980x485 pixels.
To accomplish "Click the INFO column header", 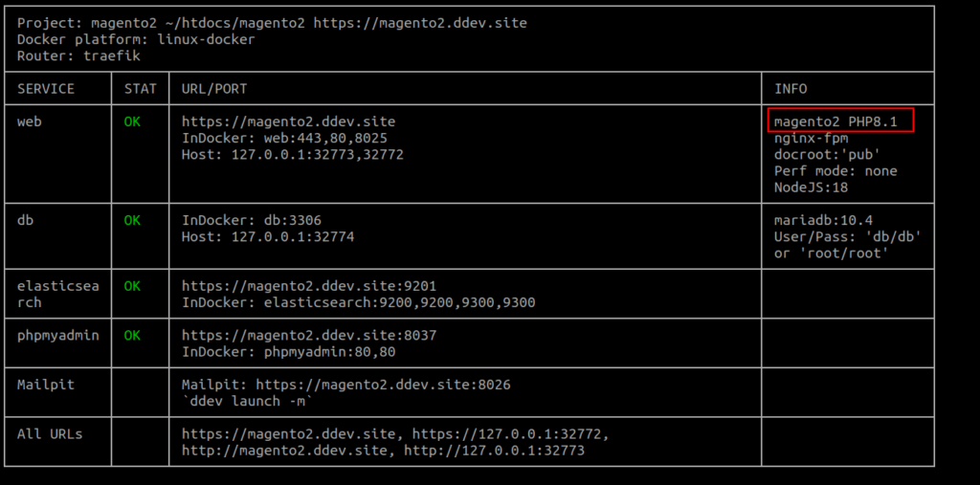I will [x=791, y=89].
